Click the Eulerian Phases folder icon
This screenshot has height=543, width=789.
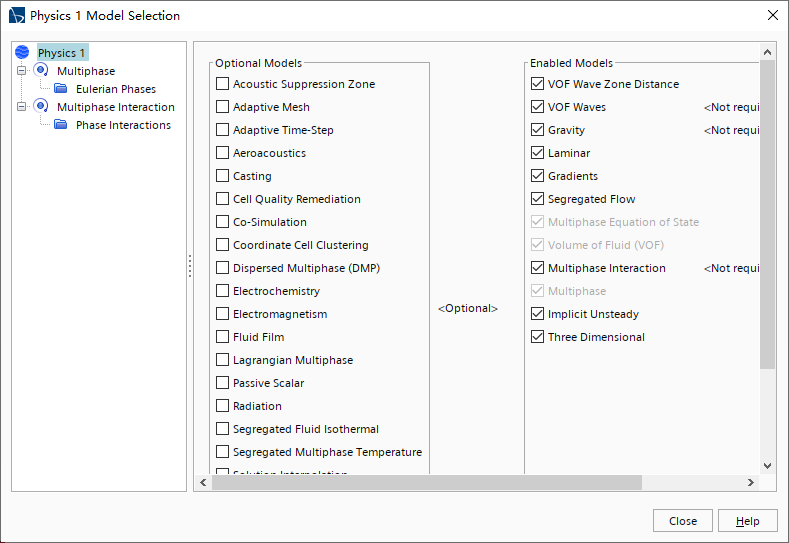(x=60, y=89)
